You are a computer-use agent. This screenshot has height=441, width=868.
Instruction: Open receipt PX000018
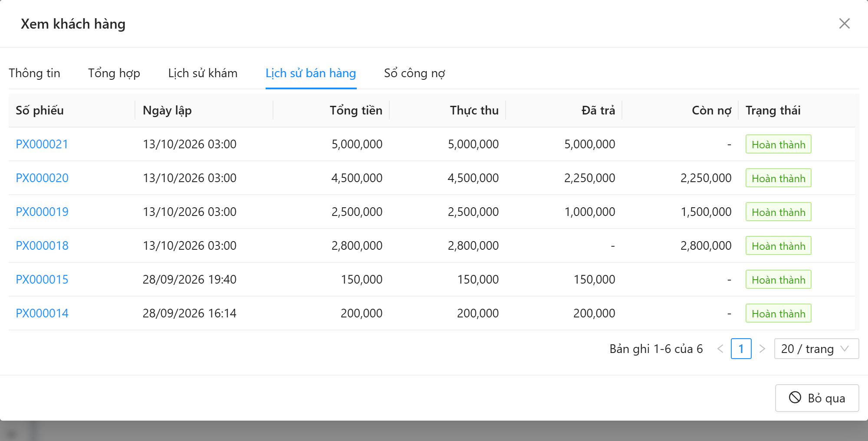[x=42, y=245]
